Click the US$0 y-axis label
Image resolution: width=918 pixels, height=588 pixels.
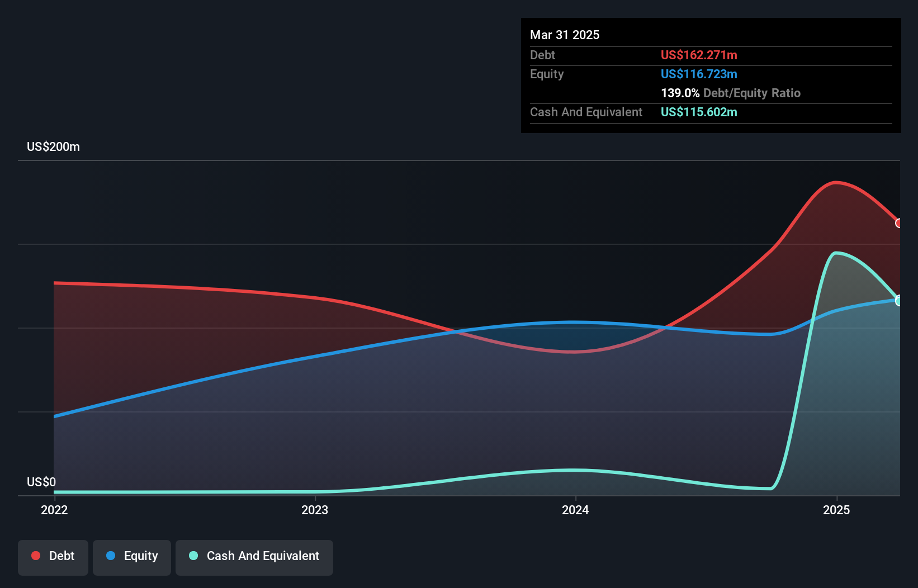click(x=41, y=482)
